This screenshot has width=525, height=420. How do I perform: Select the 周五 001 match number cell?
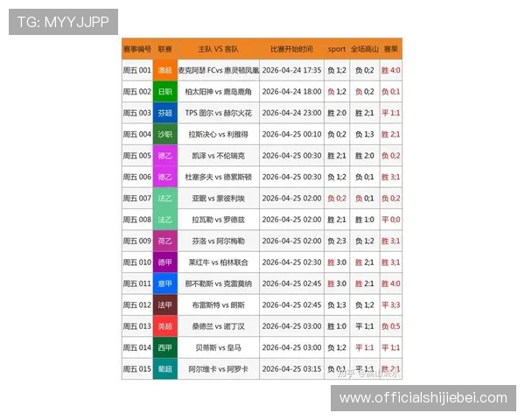[x=137, y=70]
